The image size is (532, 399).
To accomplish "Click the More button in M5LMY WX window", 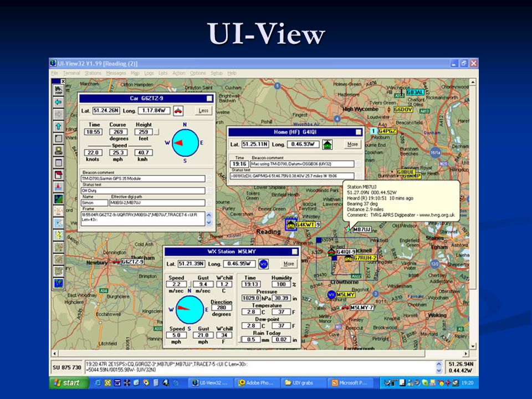I will click(x=289, y=264).
